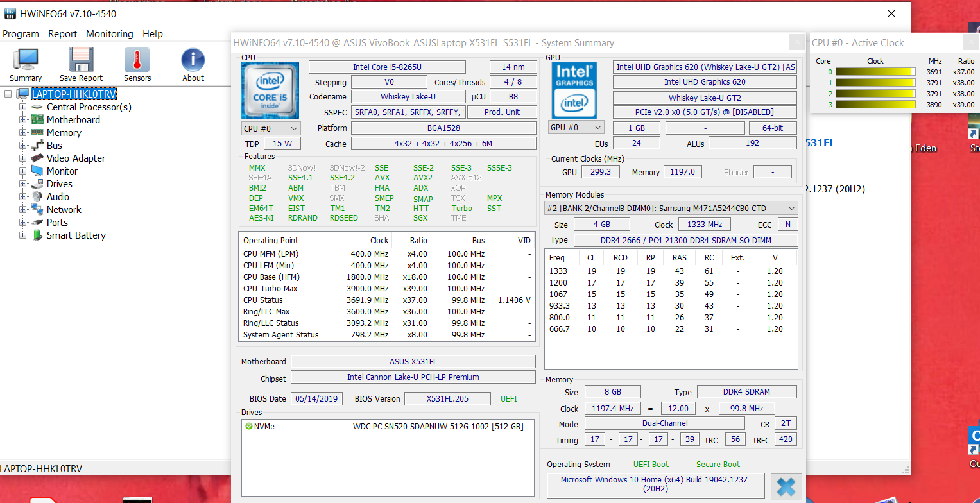Image resolution: width=980 pixels, height=503 pixels.
Task: Click the Ring/LLC Status row
Action: (x=387, y=323)
